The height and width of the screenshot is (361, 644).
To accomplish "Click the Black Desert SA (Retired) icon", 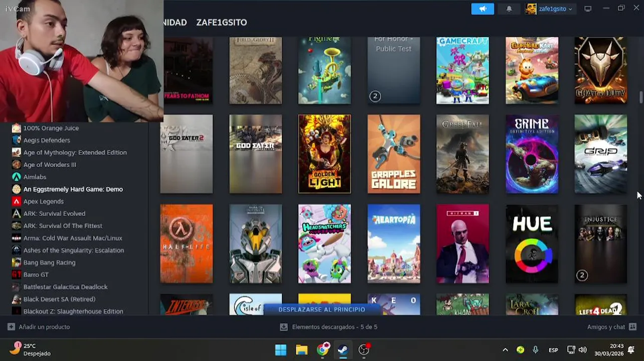I will tap(17, 299).
